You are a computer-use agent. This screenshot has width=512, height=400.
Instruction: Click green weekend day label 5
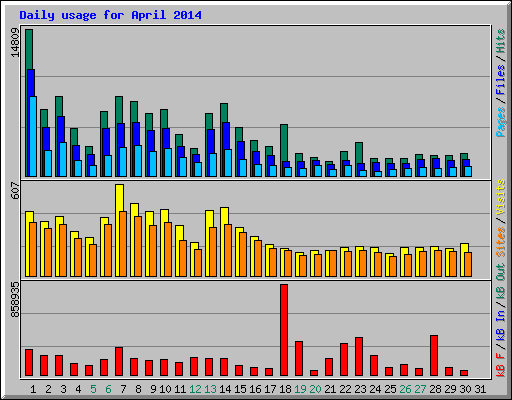click(x=93, y=389)
